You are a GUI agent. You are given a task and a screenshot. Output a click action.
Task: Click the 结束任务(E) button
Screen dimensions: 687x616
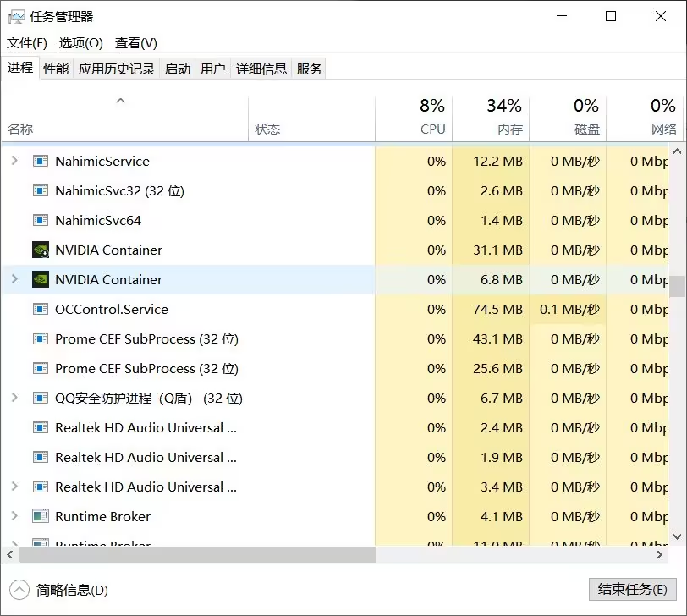(x=632, y=589)
